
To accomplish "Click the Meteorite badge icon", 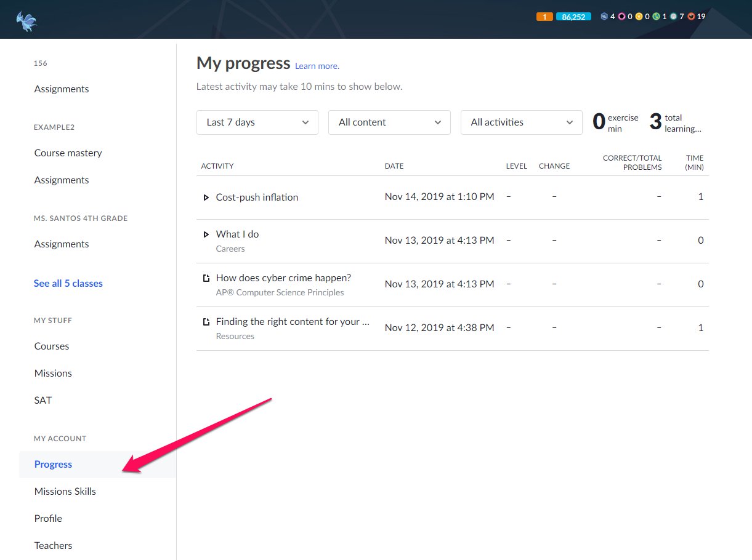I will coord(691,17).
